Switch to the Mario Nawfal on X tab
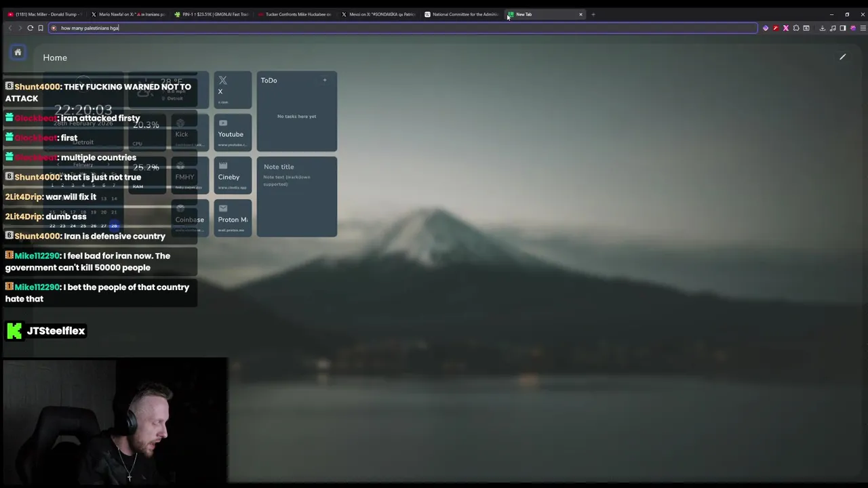868x488 pixels. (x=128, y=14)
